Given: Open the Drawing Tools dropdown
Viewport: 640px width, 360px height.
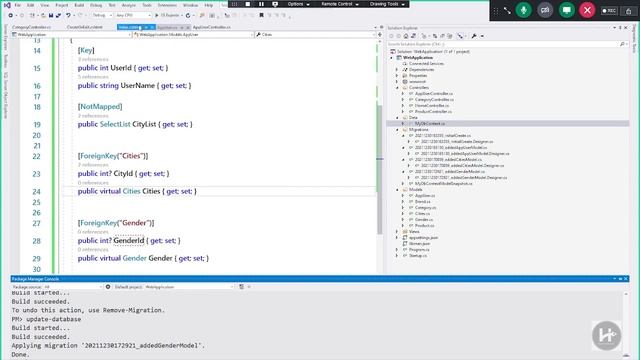Looking at the screenshot, I should [x=387, y=4].
